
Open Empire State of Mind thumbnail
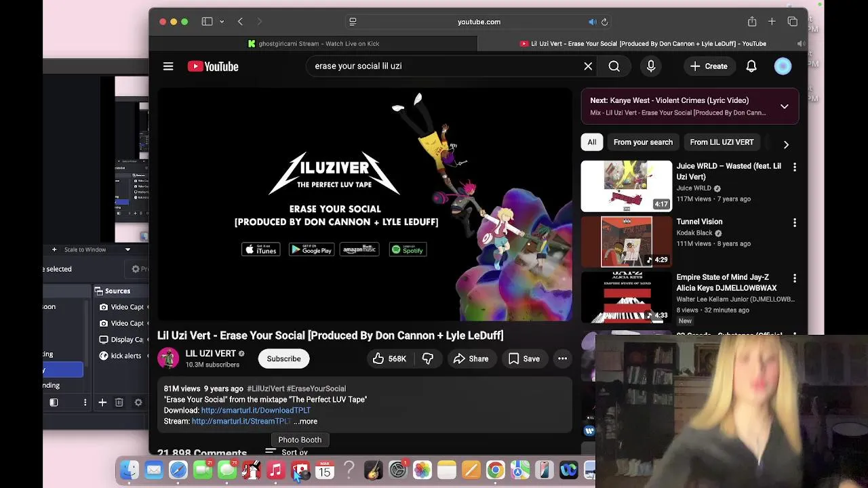[627, 297]
